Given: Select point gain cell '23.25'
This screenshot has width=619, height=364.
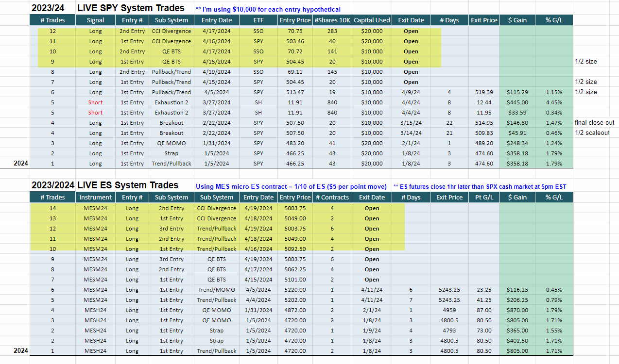Looking at the screenshot, I should [484, 290].
